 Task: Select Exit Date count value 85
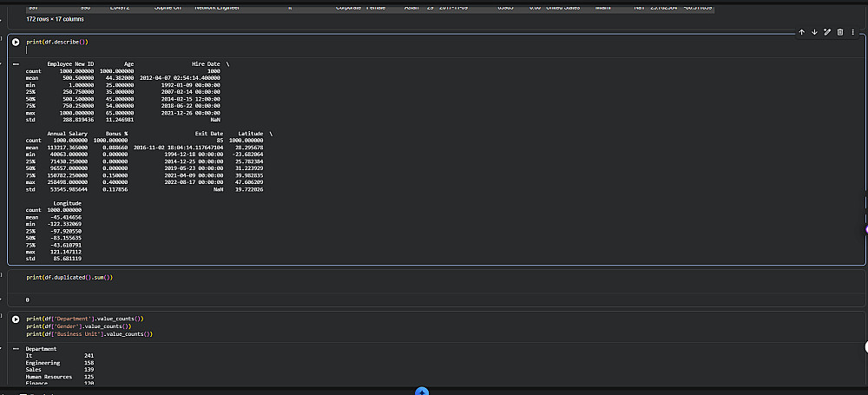point(220,141)
